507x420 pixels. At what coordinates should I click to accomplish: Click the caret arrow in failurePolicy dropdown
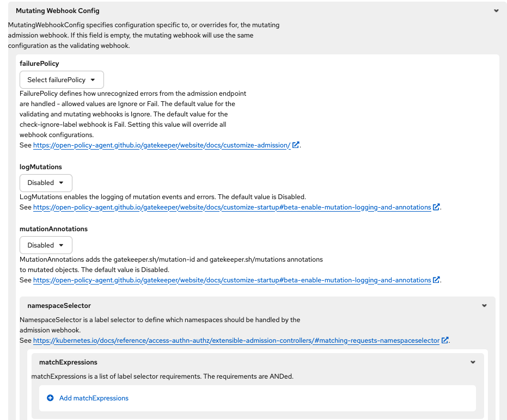[x=93, y=80]
